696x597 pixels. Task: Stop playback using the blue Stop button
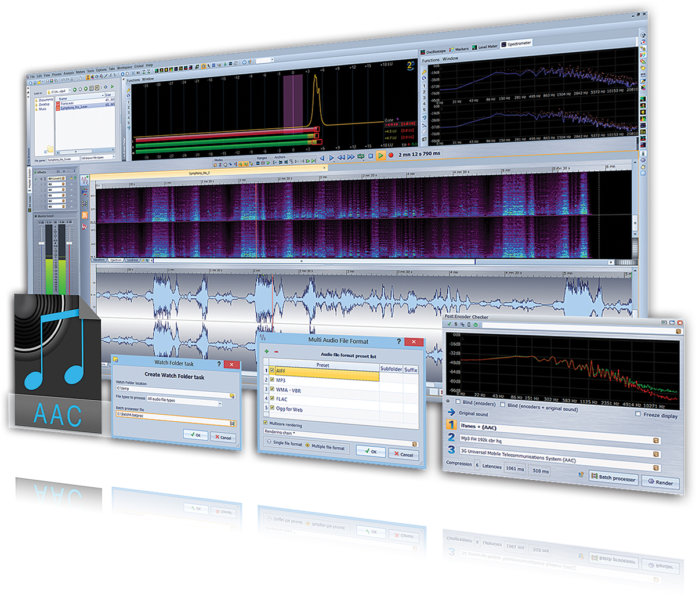371,156
